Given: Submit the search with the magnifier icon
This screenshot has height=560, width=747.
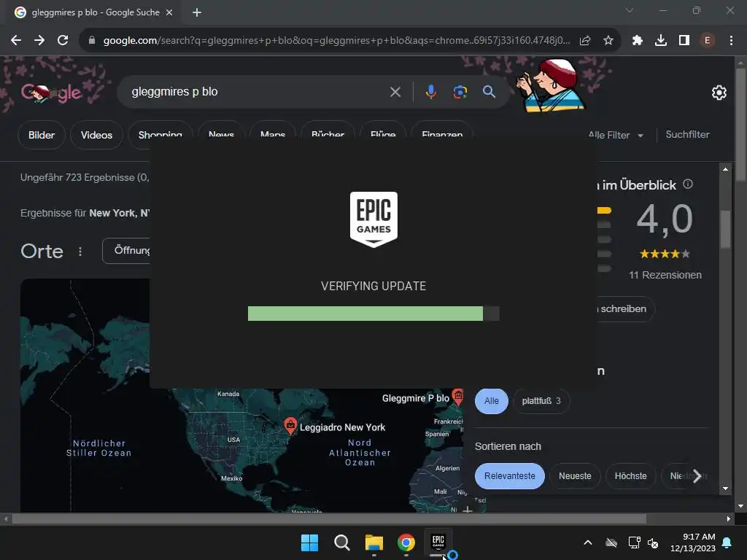Looking at the screenshot, I should [489, 92].
